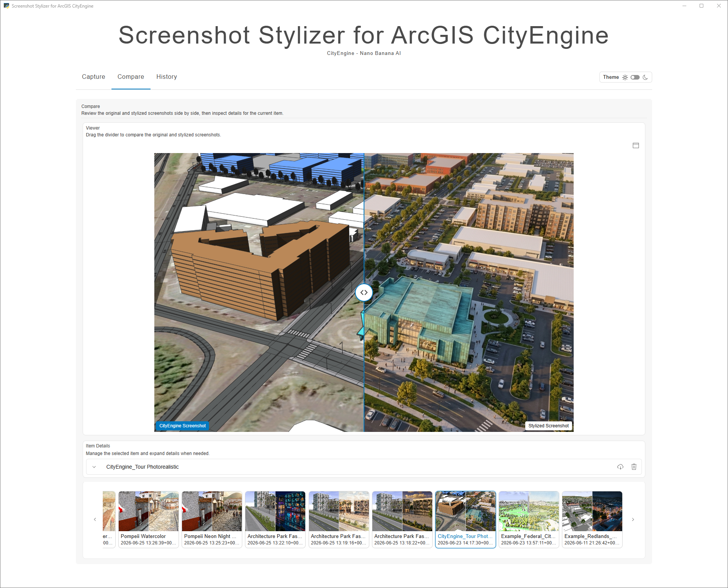This screenshot has height=588, width=728.
Task: Show next thumbnails with the right arrow
Action: 633,519
